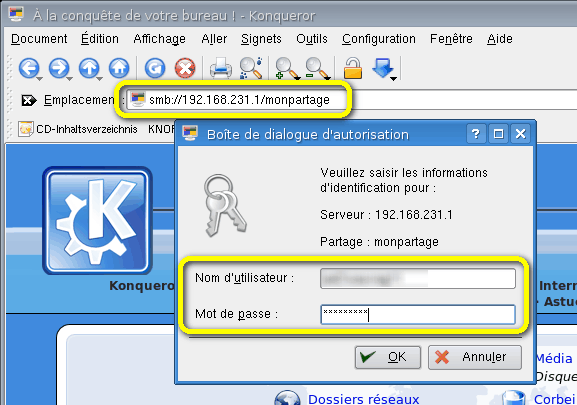
Task: Reload the page with refresh icon
Action: click(x=155, y=68)
